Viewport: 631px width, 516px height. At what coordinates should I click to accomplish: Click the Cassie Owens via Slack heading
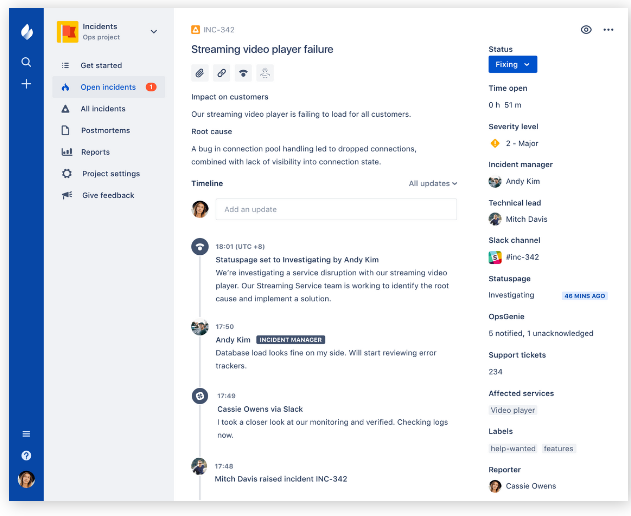tap(260, 409)
